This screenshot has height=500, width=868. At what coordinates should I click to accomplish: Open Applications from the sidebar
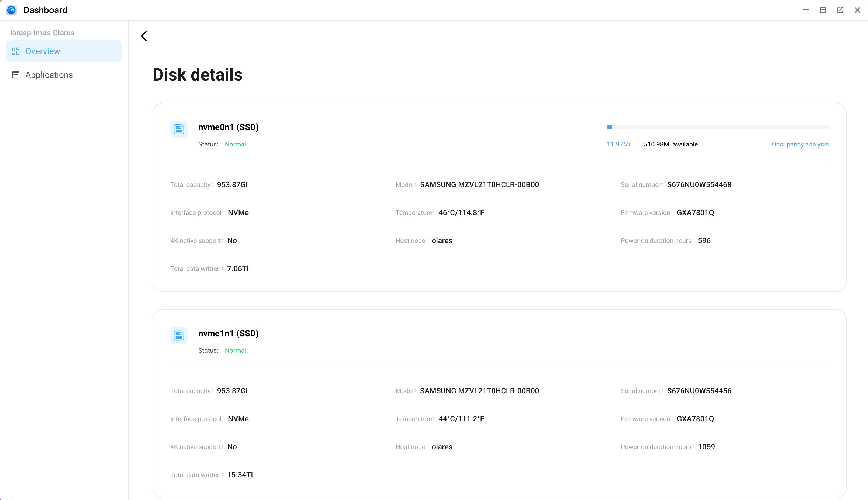click(49, 75)
